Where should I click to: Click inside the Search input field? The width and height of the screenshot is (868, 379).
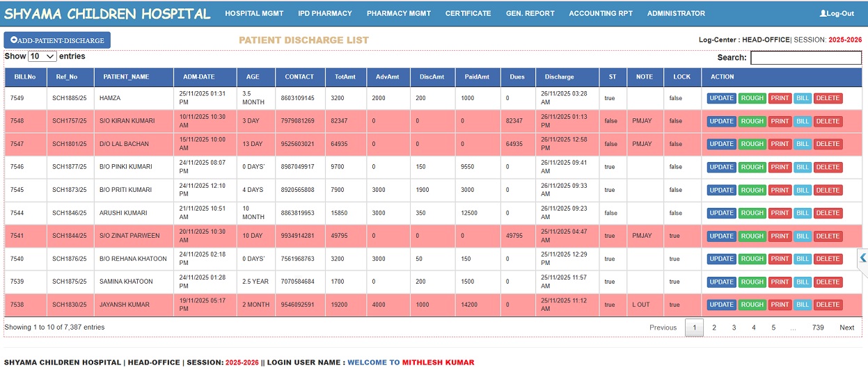806,58
